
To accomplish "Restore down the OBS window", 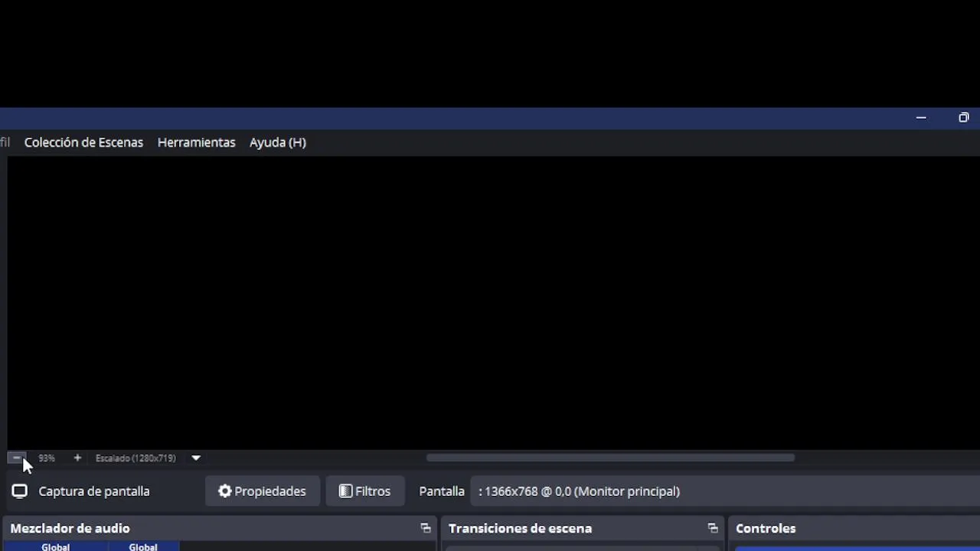I will (963, 118).
